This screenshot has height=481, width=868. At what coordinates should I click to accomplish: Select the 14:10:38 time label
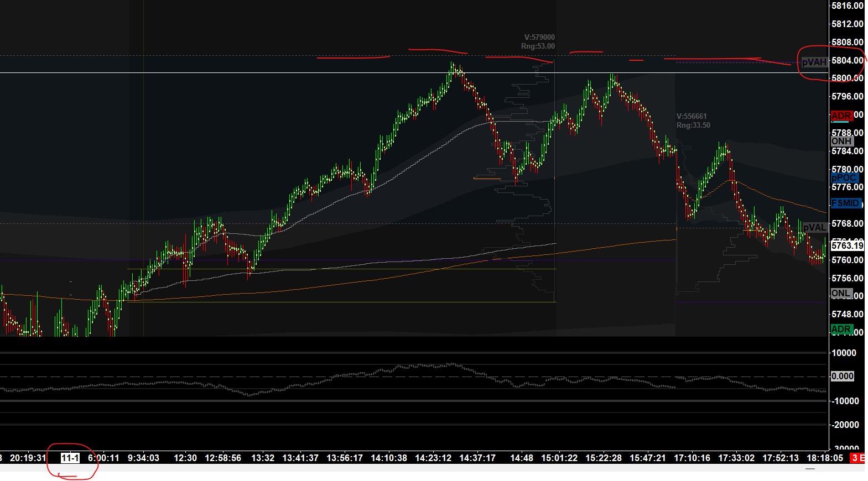(x=389, y=458)
